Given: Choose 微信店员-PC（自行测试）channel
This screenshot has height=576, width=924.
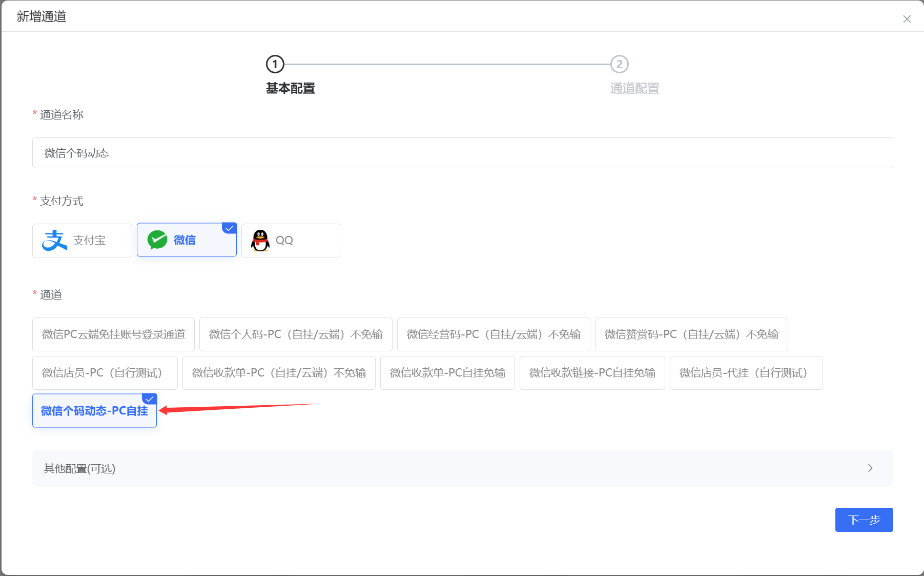Looking at the screenshot, I should (x=105, y=373).
